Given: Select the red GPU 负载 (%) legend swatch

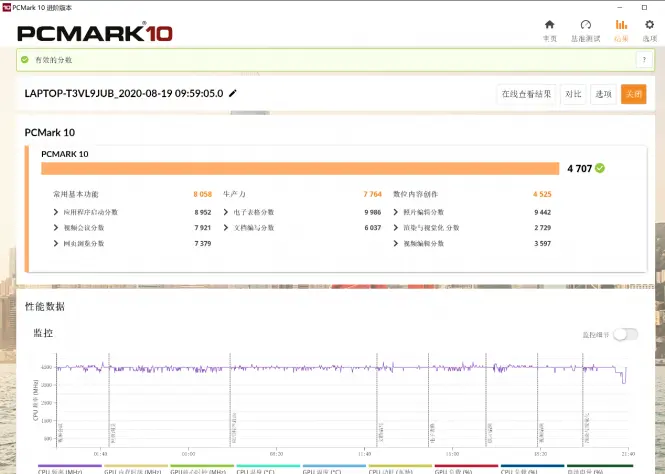Looking at the screenshot, I should click(x=466, y=466).
